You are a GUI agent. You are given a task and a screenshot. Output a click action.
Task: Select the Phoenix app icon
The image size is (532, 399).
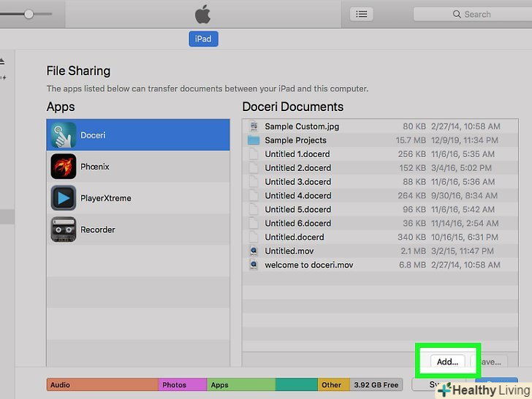pyautogui.click(x=63, y=167)
